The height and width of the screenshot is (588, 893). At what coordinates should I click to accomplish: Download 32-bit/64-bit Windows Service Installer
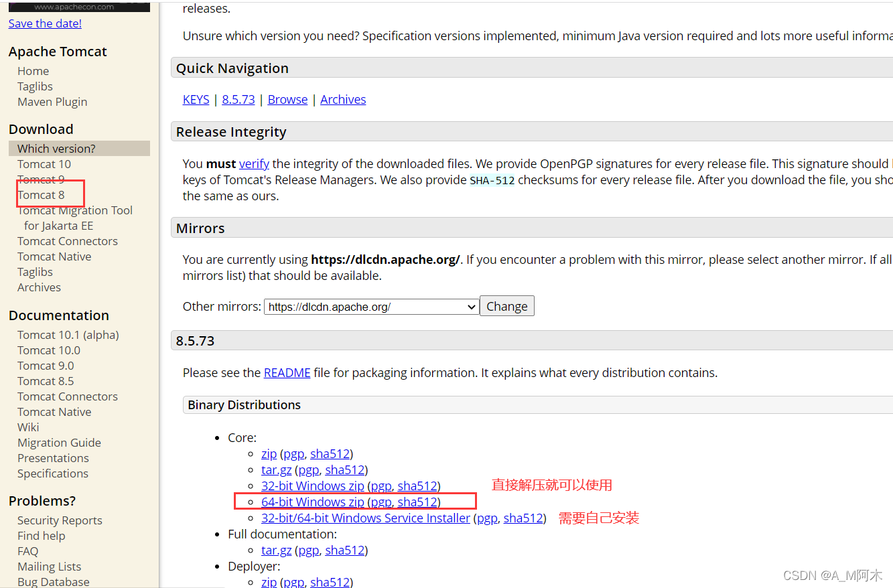[366, 518]
